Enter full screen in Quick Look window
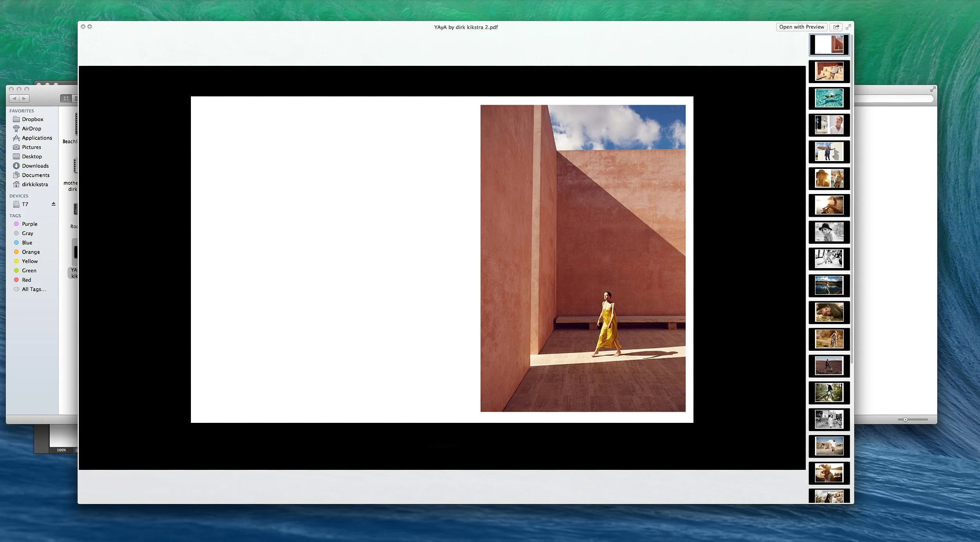 click(x=848, y=27)
